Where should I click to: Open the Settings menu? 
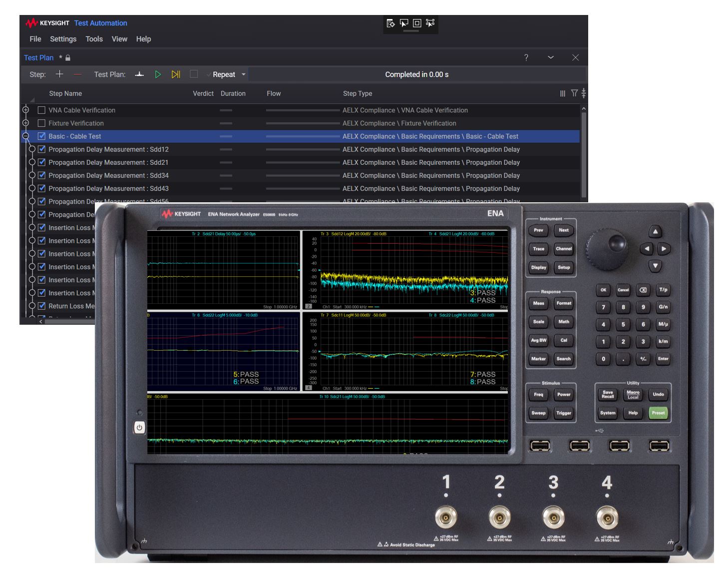click(x=63, y=39)
